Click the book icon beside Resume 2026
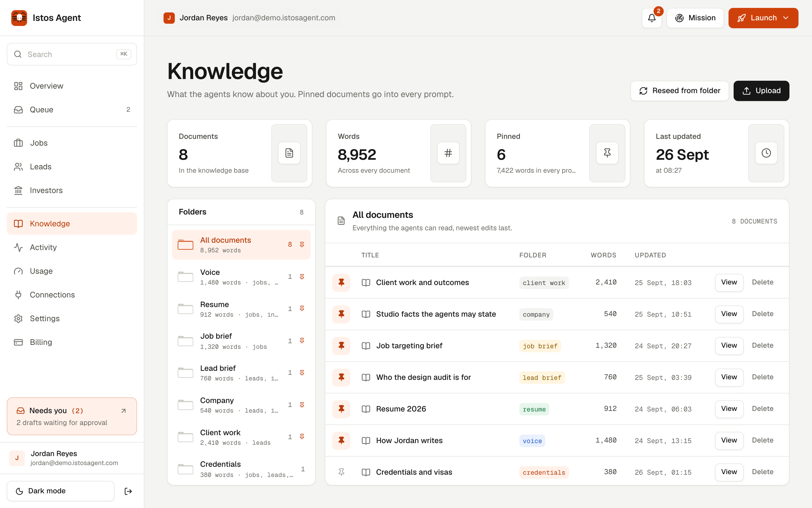The width and height of the screenshot is (812, 508). point(366,409)
